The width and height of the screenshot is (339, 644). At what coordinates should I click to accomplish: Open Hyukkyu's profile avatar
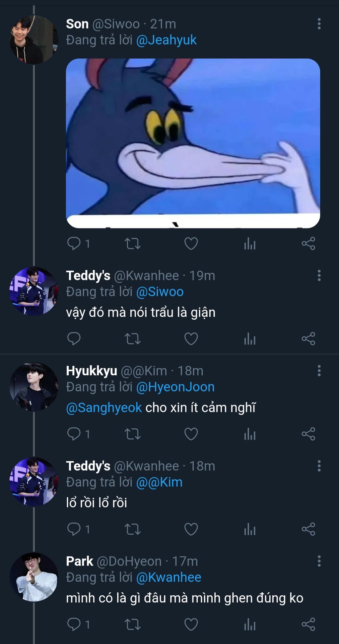tap(33, 386)
